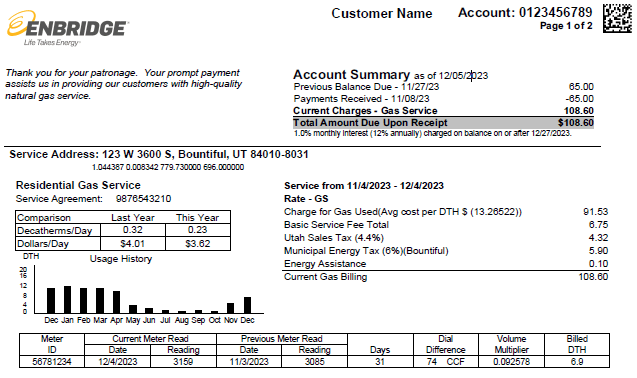This screenshot has height=378, width=637.
Task: Click the Nov bar in usage chart
Action: pos(230,308)
